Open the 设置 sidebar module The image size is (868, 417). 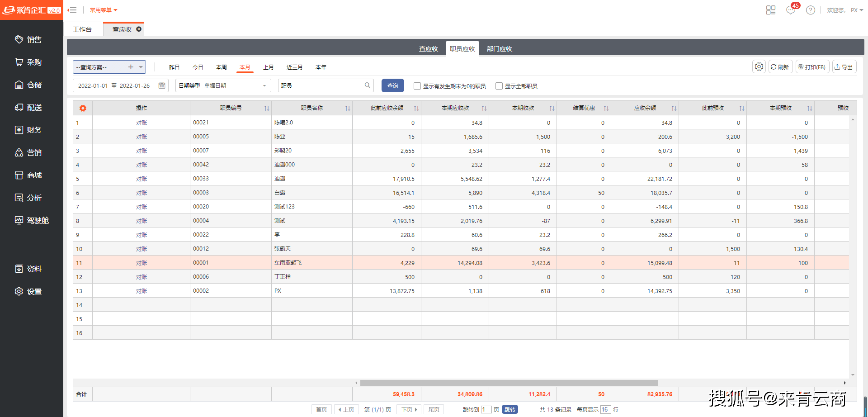pyautogui.click(x=28, y=292)
